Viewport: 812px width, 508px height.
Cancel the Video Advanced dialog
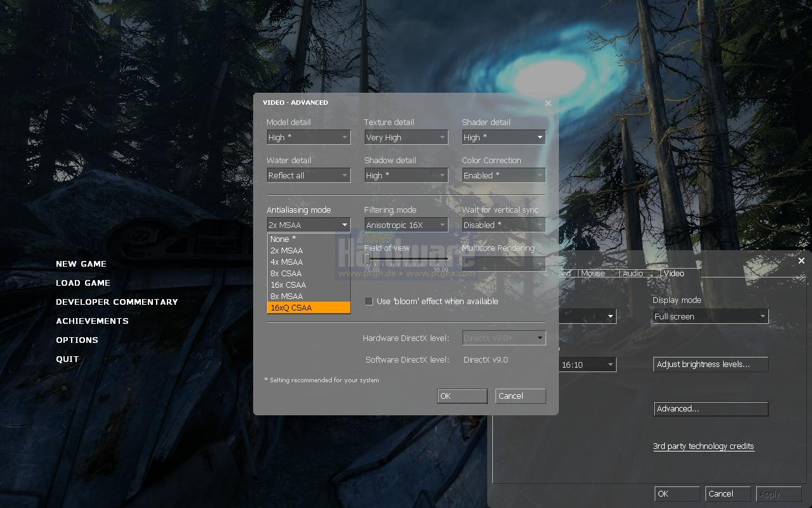point(520,396)
